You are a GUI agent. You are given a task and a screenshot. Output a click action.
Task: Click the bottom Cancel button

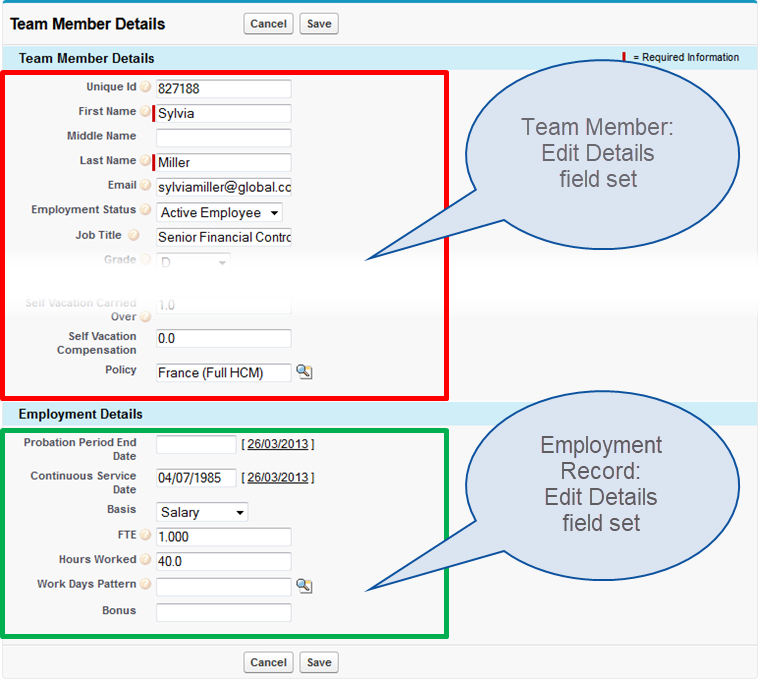268,662
